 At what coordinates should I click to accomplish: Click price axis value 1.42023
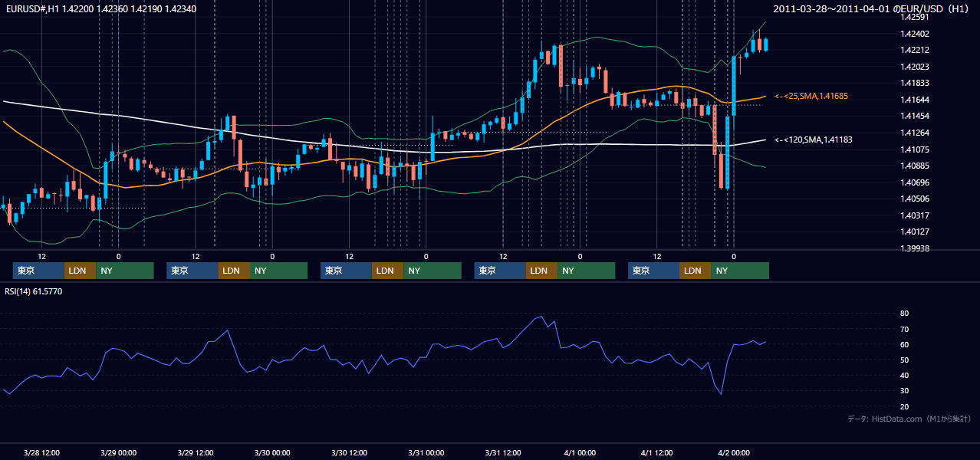point(914,67)
